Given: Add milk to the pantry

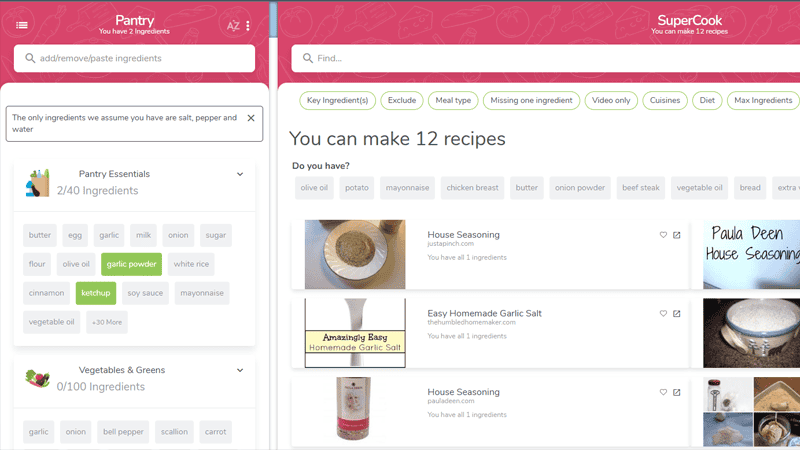Looking at the screenshot, I should point(143,235).
